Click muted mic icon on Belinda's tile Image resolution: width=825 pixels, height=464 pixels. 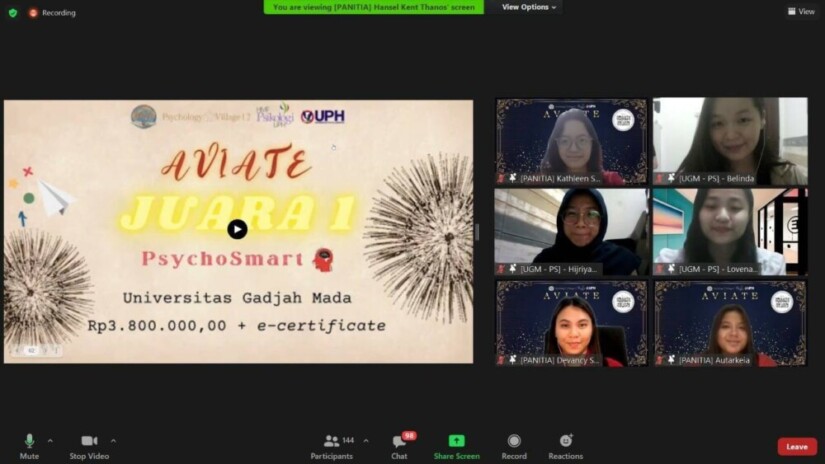[660, 178]
